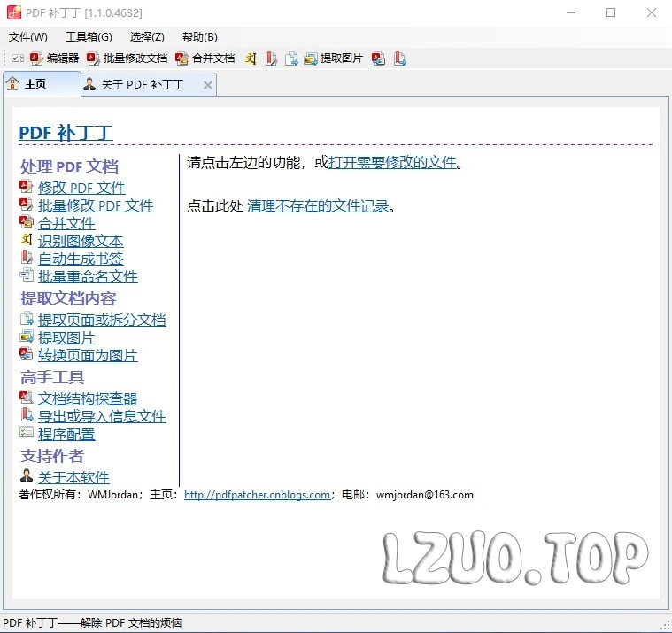Screen dimensions: 672x633
Task: Click the 合并文件 link
Action: [66, 223]
